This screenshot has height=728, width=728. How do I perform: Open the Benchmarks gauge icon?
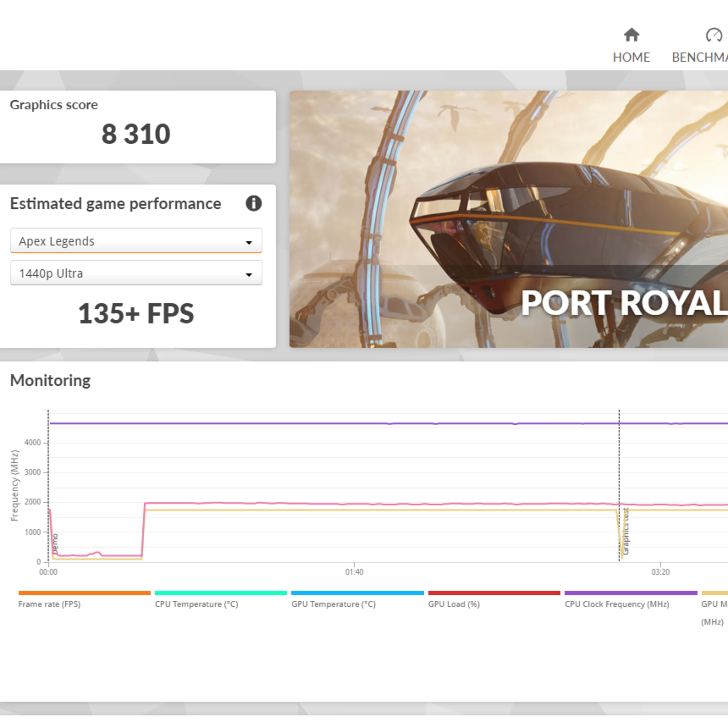(714, 35)
